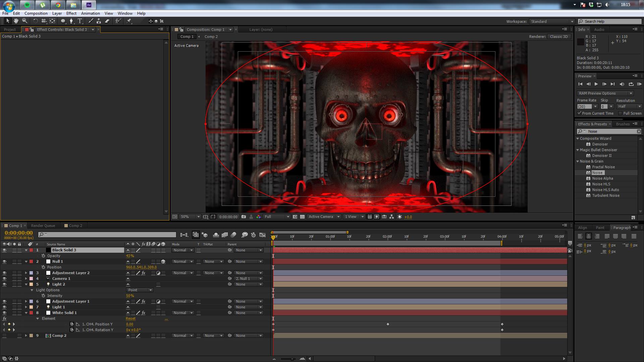Open the Effect menu
The width and height of the screenshot is (644, 362).
[71, 13]
